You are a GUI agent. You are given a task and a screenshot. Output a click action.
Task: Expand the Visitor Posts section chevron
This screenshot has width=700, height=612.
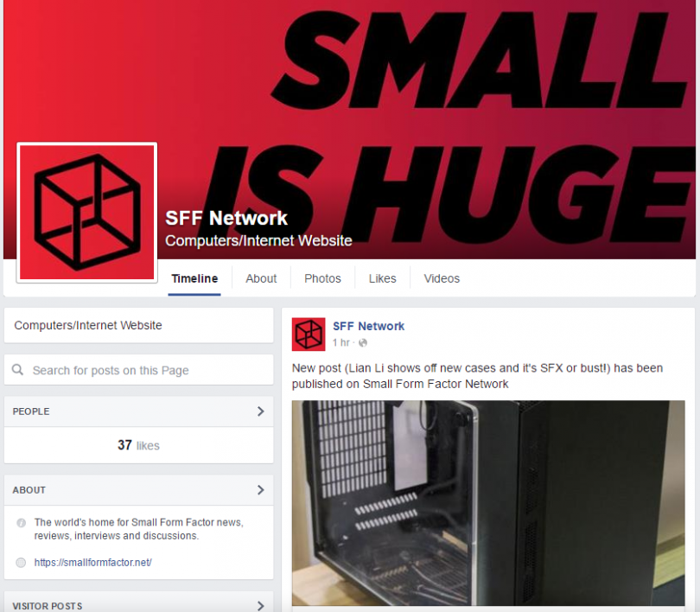click(x=261, y=606)
